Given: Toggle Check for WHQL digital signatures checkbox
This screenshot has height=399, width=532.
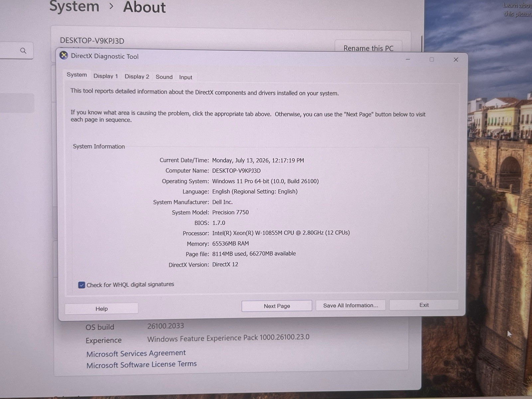Looking at the screenshot, I should (81, 285).
